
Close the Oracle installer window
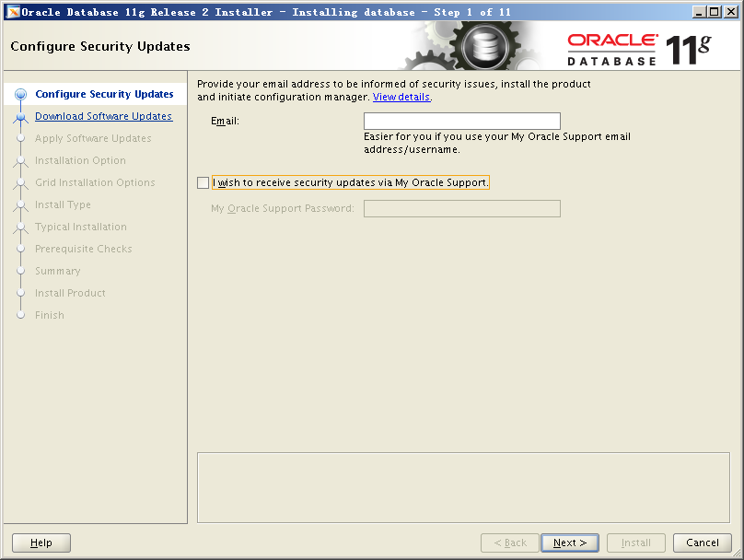click(730, 12)
